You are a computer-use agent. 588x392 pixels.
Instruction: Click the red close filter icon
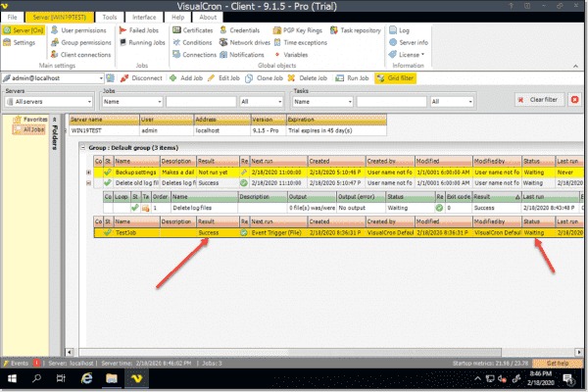pos(574,100)
